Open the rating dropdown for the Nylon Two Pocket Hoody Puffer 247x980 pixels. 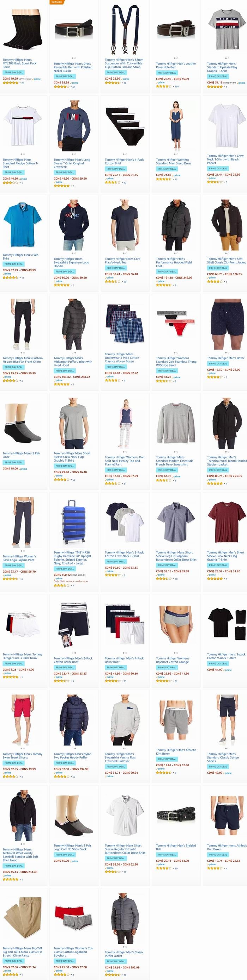(x=71, y=776)
